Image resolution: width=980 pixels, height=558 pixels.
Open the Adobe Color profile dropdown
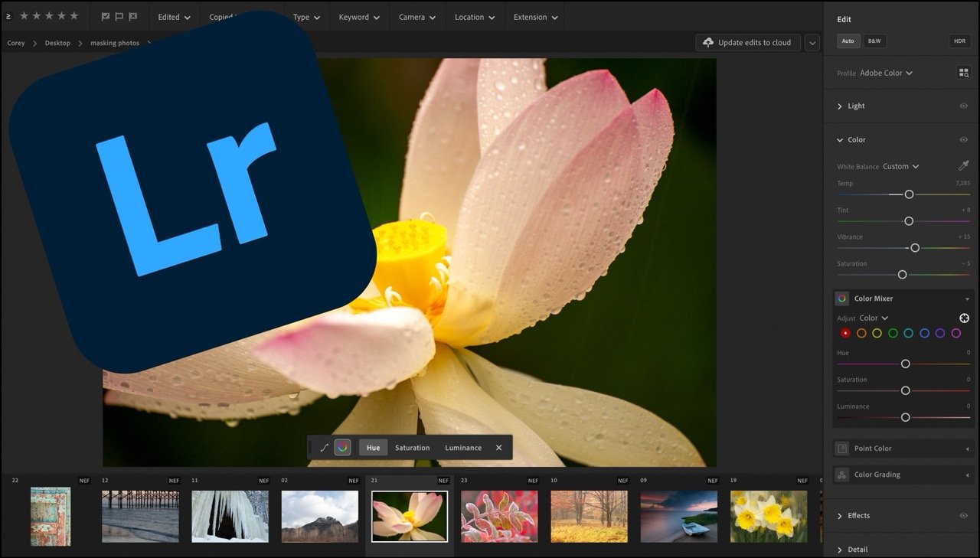(886, 73)
